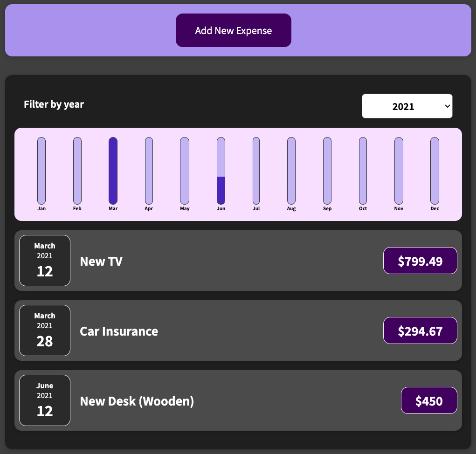This screenshot has width=476, height=454.
Task: Click the Feb label under chart
Action: point(77,208)
